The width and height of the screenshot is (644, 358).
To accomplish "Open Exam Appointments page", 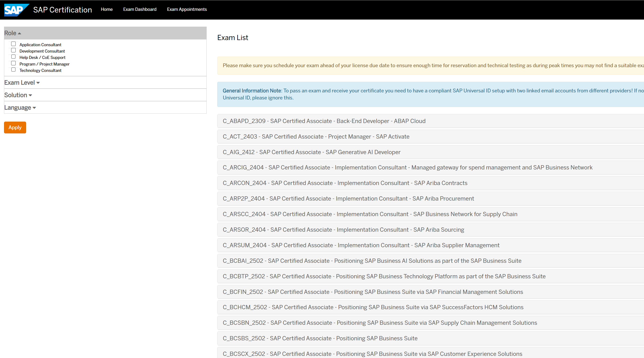I will [x=187, y=9].
